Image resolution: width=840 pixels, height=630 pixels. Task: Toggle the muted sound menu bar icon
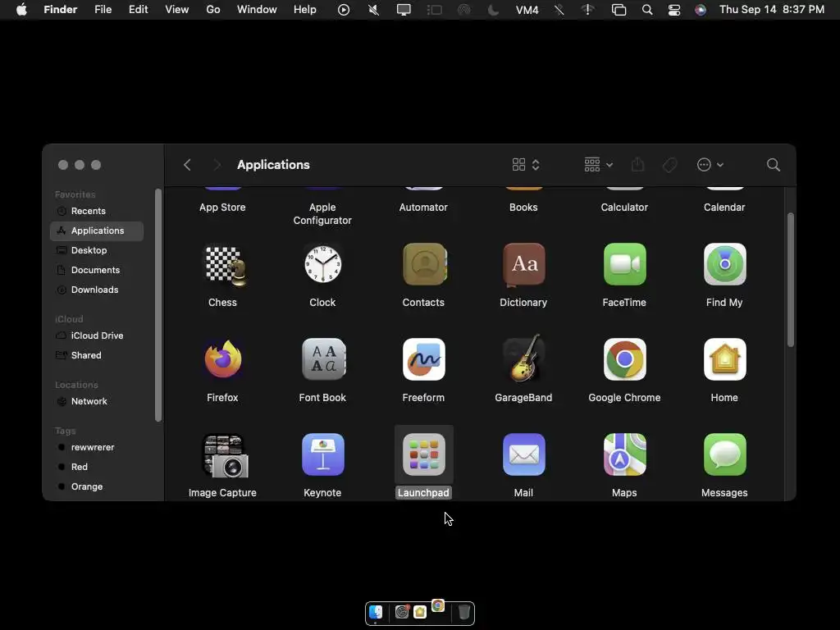(x=373, y=10)
